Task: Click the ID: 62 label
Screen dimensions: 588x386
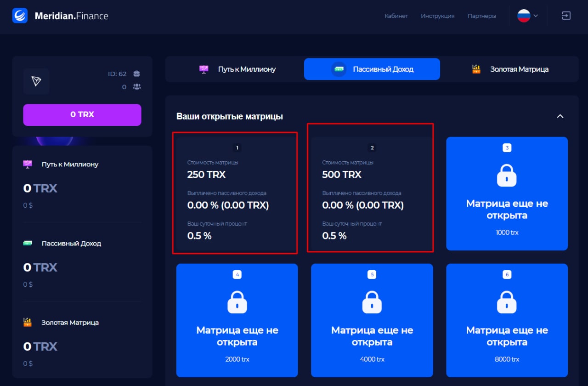Action: coord(117,74)
